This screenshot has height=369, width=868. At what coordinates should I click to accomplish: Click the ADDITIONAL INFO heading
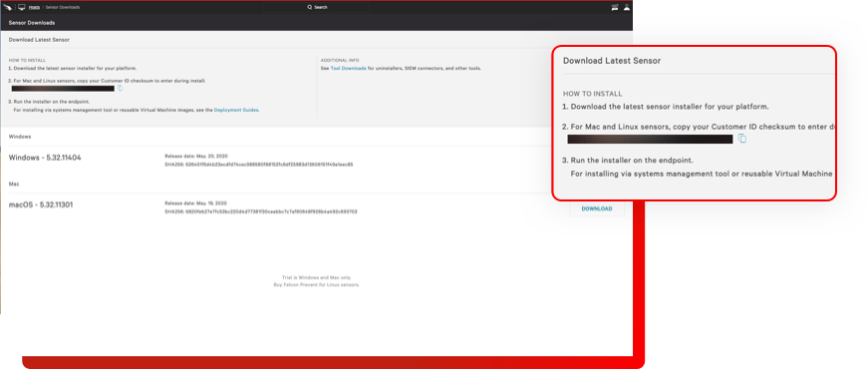340,60
